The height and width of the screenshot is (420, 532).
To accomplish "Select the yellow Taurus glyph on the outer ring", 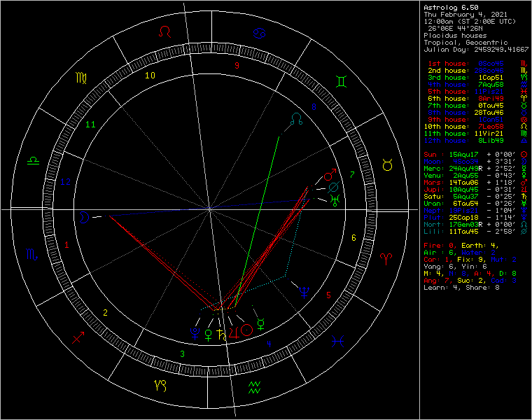I will pyautogui.click(x=388, y=164).
